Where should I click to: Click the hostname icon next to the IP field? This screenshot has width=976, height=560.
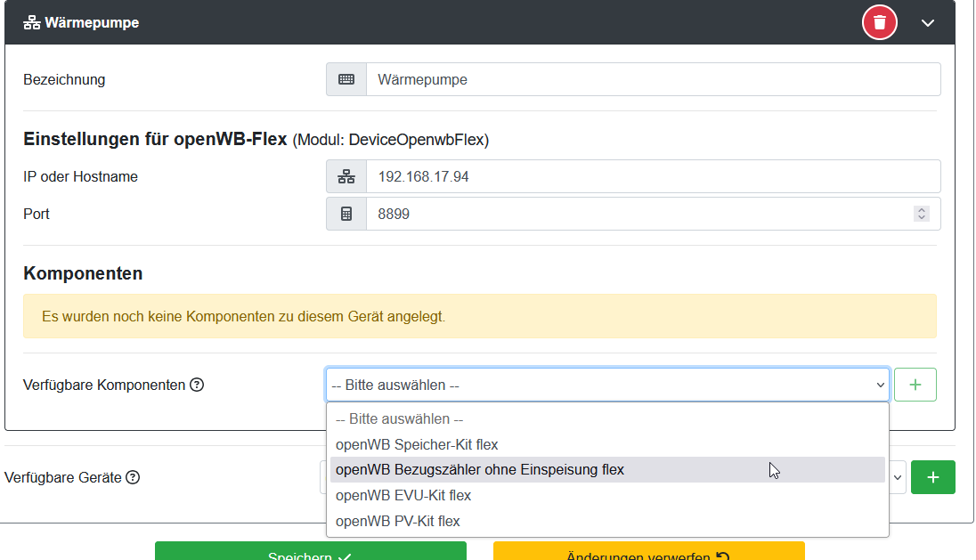click(x=346, y=176)
